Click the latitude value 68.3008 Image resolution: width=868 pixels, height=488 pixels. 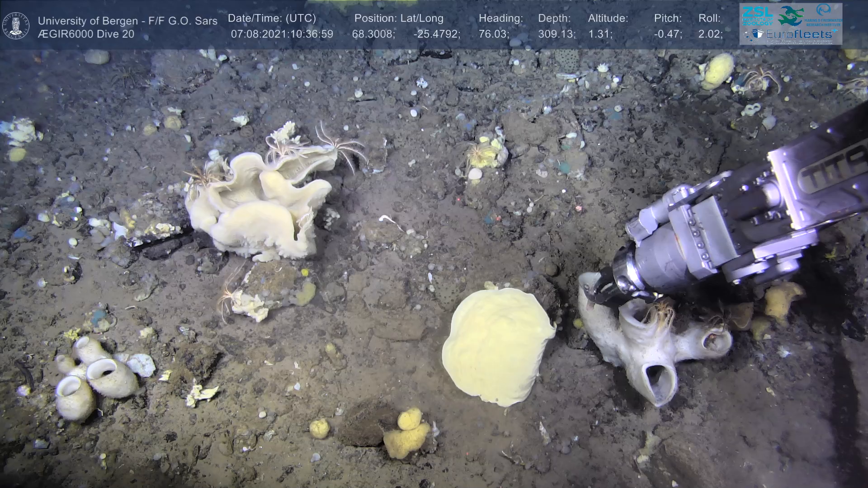[x=373, y=34]
